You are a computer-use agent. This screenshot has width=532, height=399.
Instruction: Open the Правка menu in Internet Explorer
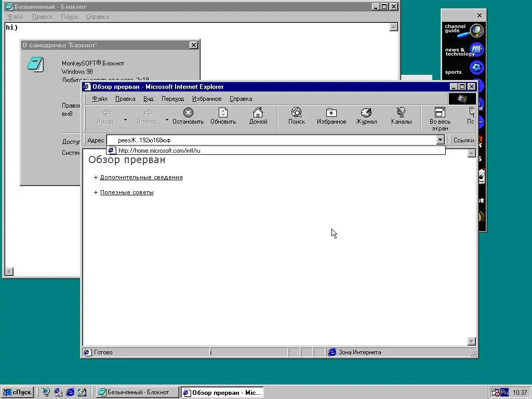click(125, 99)
